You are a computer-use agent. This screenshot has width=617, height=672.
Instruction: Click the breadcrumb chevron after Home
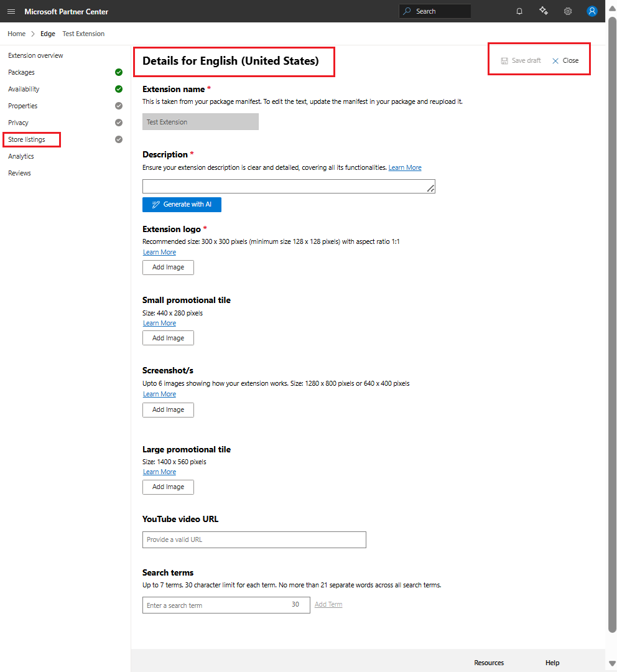point(33,34)
